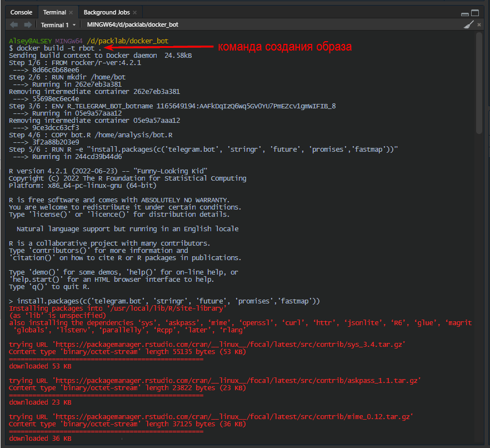Close the Terminal tab
This screenshot has height=448, width=490.
point(71,12)
